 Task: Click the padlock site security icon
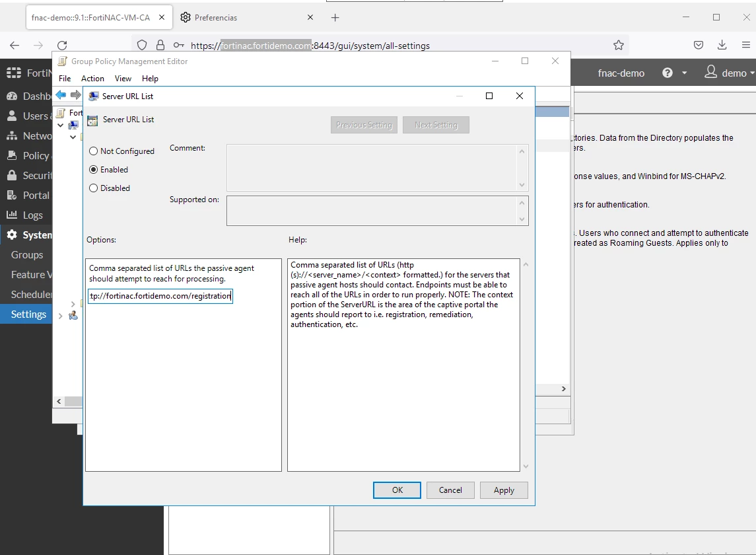(160, 46)
